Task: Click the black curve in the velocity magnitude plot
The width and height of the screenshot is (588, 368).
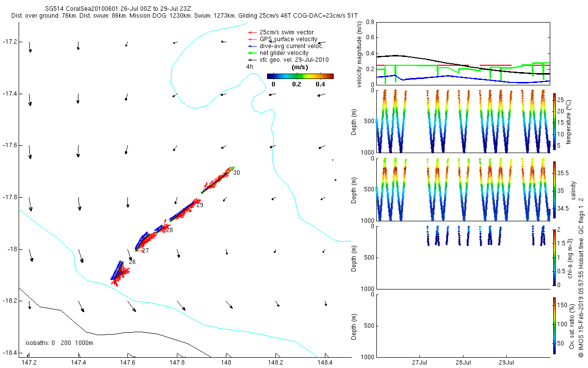Action: point(463,65)
